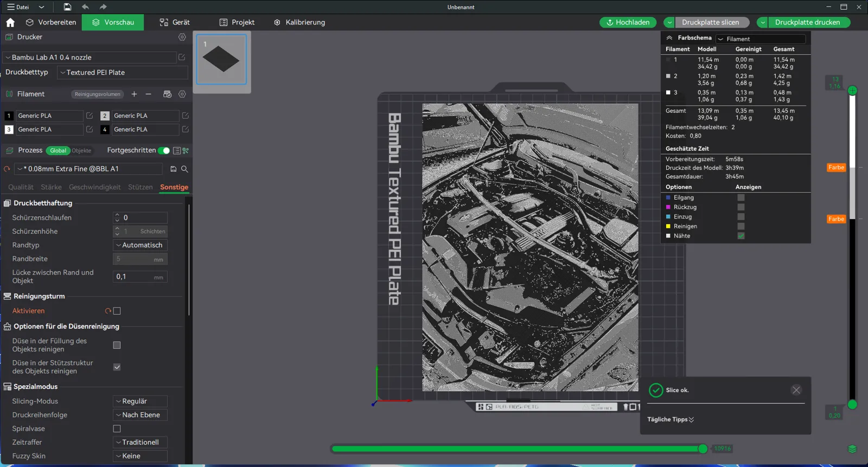
Task: Enable Reinigungsturm Aktivieren checkbox
Action: (117, 311)
